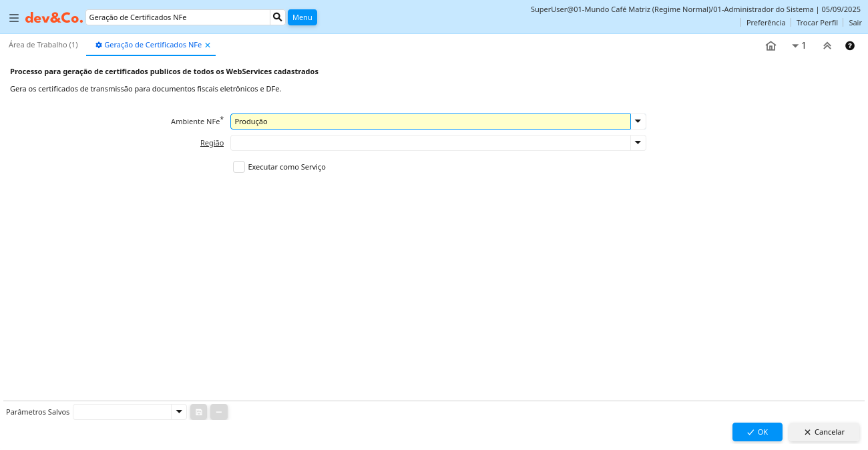Screen dimensions: 868x450
Task: Collapse header using double chevron icon
Action: point(827,46)
